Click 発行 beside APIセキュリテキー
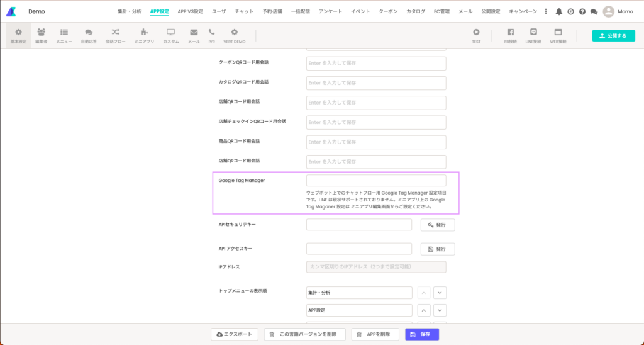The width and height of the screenshot is (644, 345). coord(438,225)
